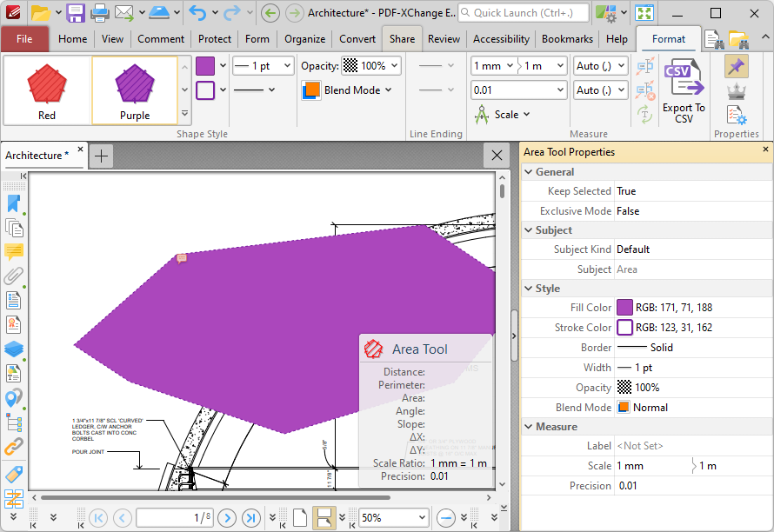Collapse the Style section
The height and width of the screenshot is (532, 774).
(x=529, y=289)
